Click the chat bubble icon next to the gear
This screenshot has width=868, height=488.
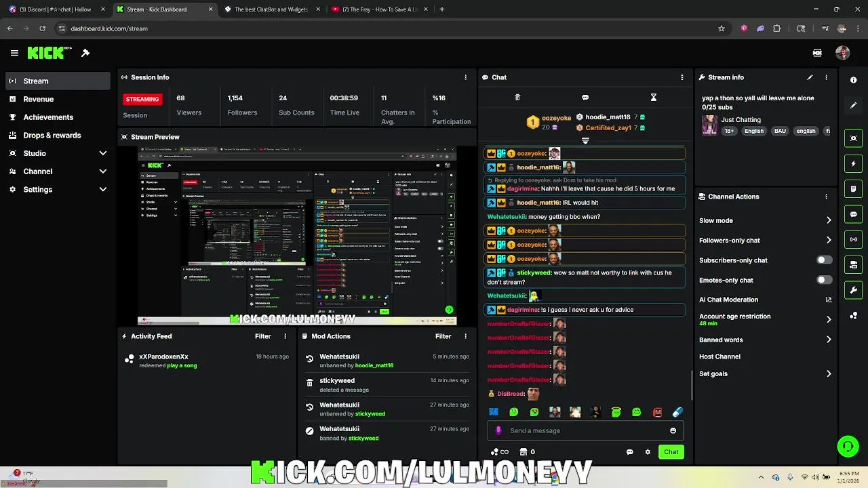coord(630,452)
